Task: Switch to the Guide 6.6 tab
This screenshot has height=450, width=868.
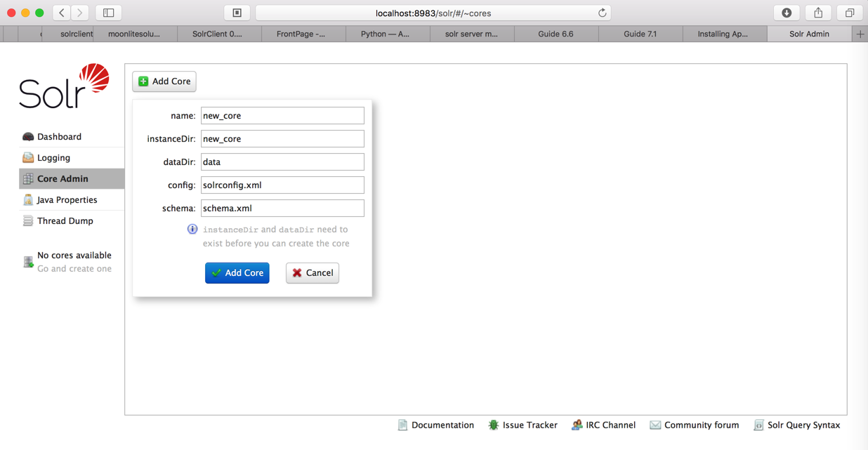Action: [556, 34]
